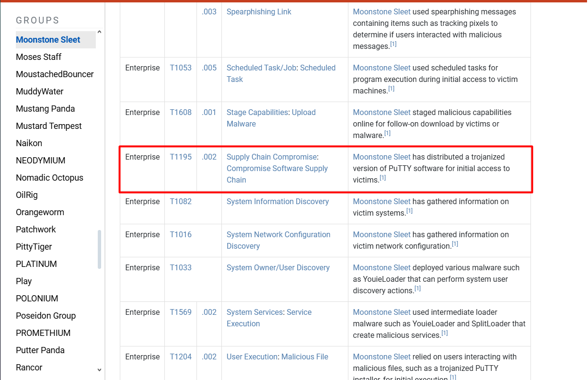The width and height of the screenshot is (588, 380).
Task: Open the Upload Malware sub-technique link
Action: point(271,118)
